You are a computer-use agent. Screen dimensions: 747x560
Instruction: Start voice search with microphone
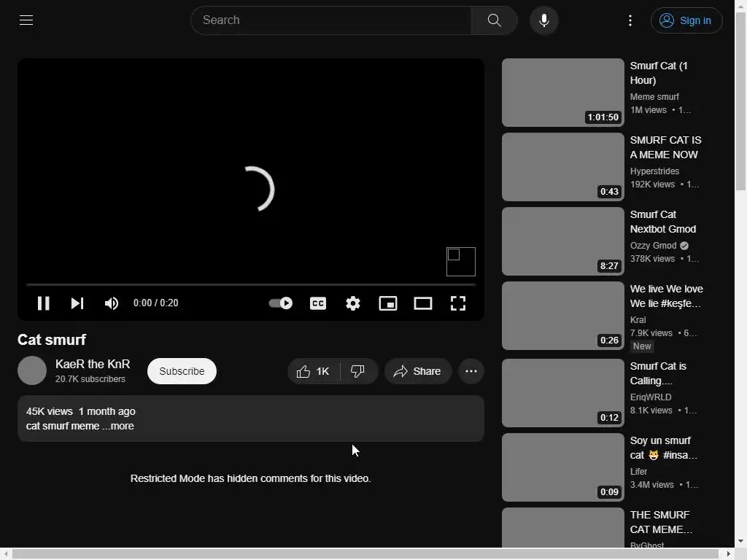(544, 20)
